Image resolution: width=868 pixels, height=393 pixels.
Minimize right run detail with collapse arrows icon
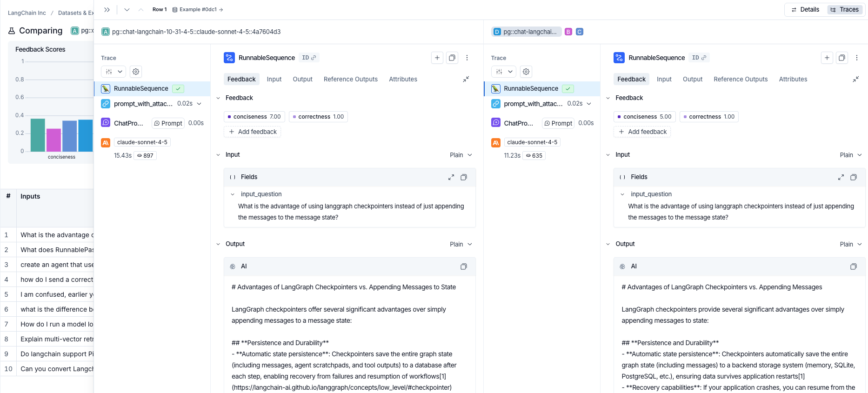[855, 80]
